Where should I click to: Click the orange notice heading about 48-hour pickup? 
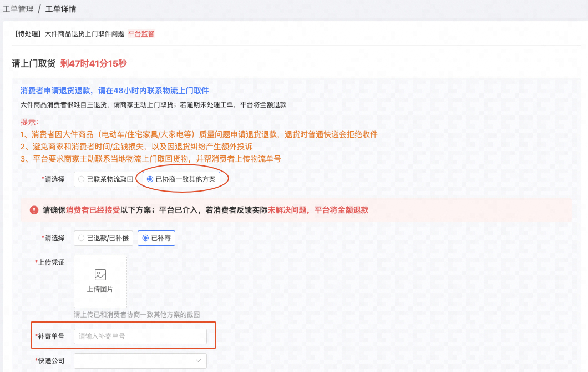pyautogui.click(x=115, y=90)
